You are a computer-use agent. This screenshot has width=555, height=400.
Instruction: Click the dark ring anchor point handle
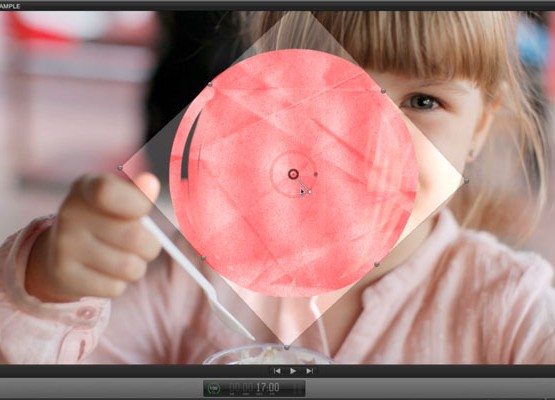pyautogui.click(x=293, y=174)
